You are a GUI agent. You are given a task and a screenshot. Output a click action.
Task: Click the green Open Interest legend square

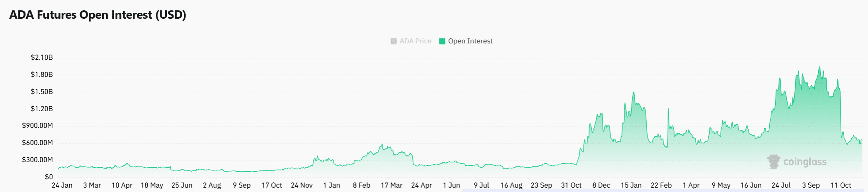(x=442, y=41)
